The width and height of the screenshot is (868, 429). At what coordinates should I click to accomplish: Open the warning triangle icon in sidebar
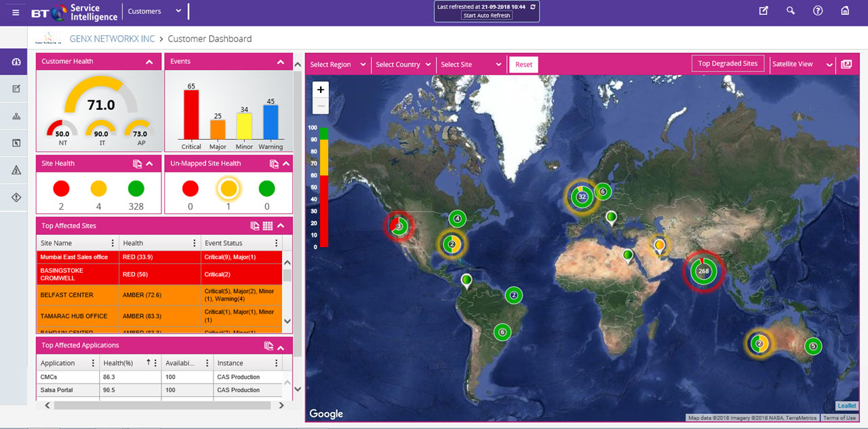[16, 170]
